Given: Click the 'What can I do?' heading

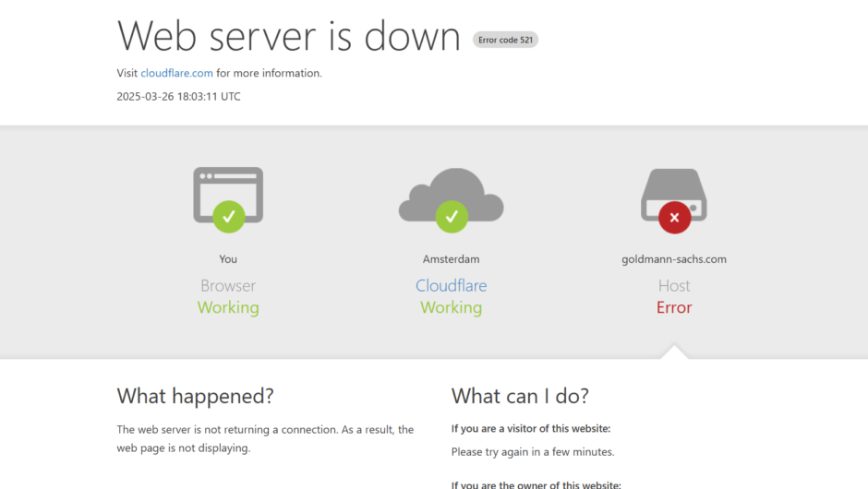Looking at the screenshot, I should coord(520,396).
